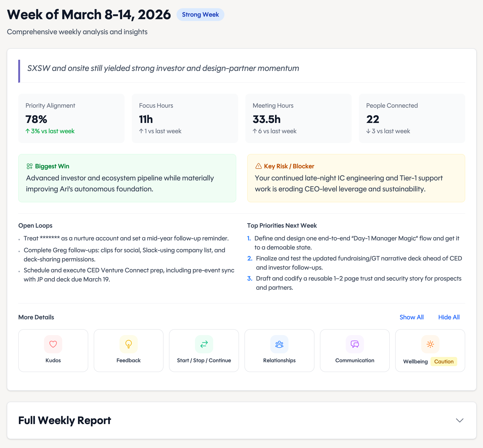Click the Wellbeing sun icon

point(430,344)
